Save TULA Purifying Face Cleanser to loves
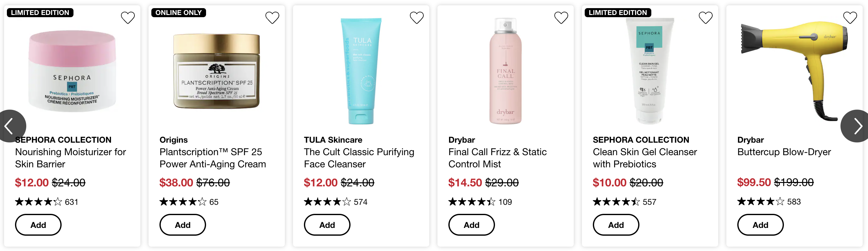This screenshot has width=868, height=251. point(417,17)
